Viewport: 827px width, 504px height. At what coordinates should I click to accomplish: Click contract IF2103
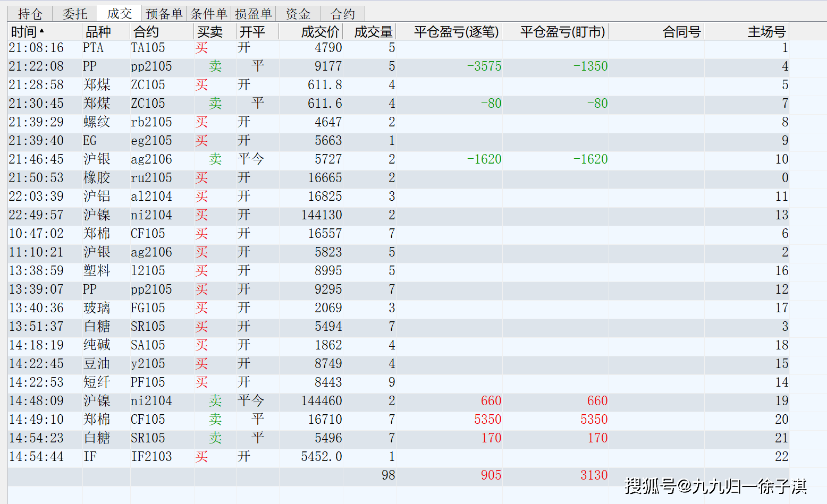[x=151, y=457]
